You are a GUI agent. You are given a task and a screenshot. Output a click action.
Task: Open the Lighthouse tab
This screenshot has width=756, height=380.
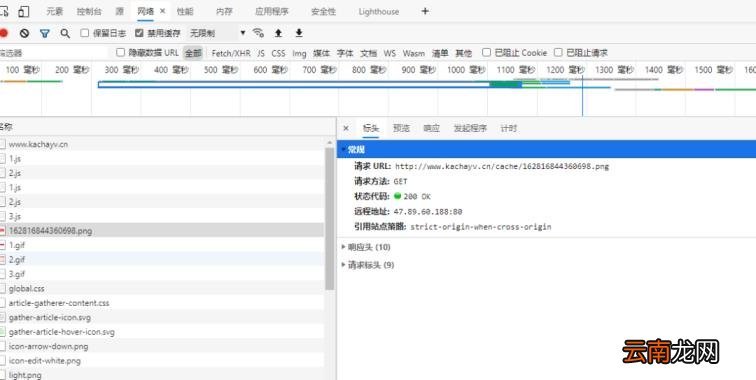[378, 12]
